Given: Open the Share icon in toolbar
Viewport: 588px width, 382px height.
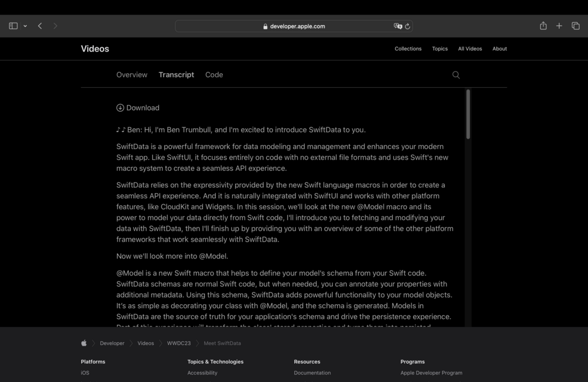Looking at the screenshot, I should point(543,26).
